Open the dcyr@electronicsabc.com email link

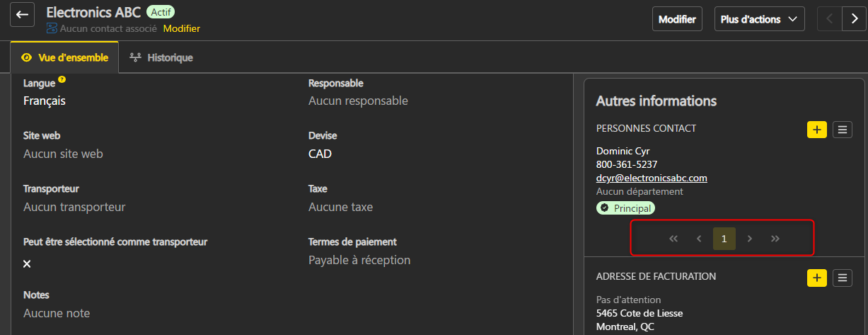pyautogui.click(x=652, y=178)
